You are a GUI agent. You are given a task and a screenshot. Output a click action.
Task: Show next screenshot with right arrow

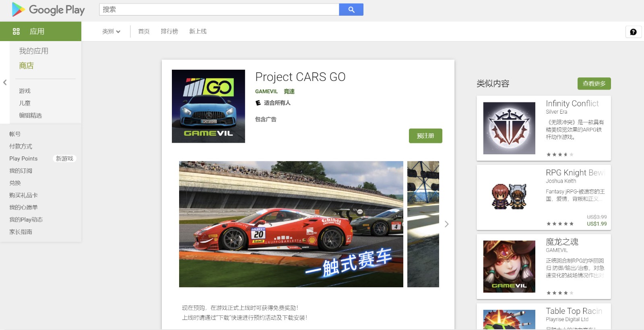pyautogui.click(x=446, y=224)
